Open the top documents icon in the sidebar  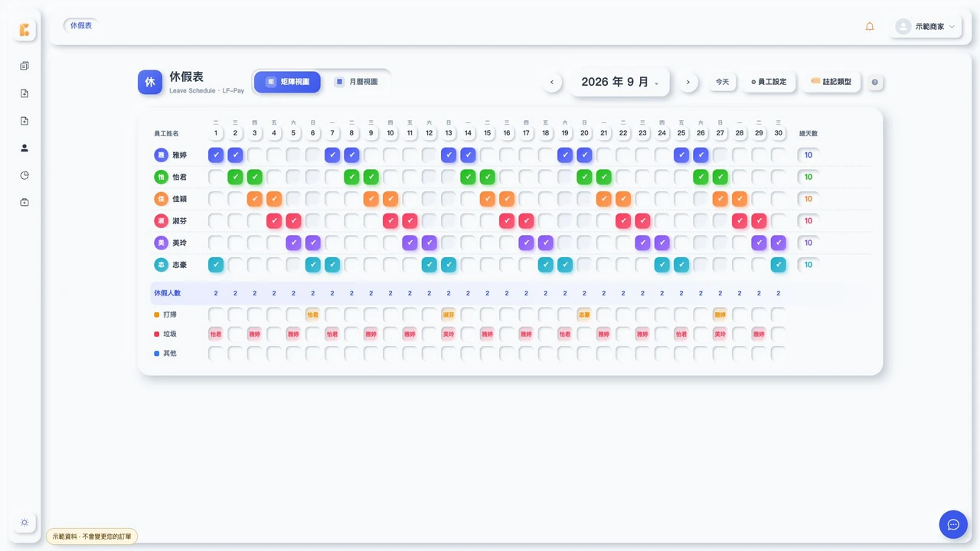[24, 66]
